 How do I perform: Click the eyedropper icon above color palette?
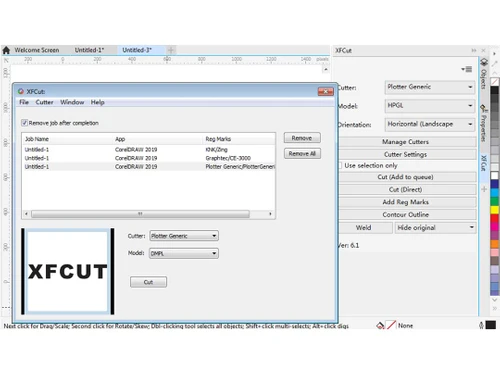(x=495, y=63)
